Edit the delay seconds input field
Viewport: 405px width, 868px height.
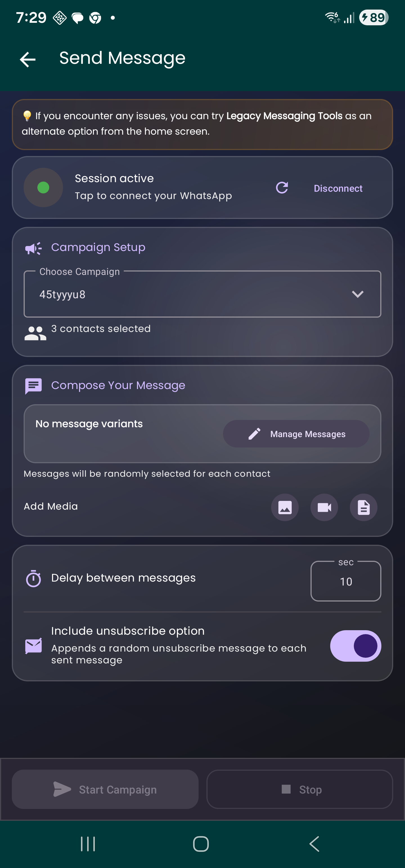click(x=346, y=581)
